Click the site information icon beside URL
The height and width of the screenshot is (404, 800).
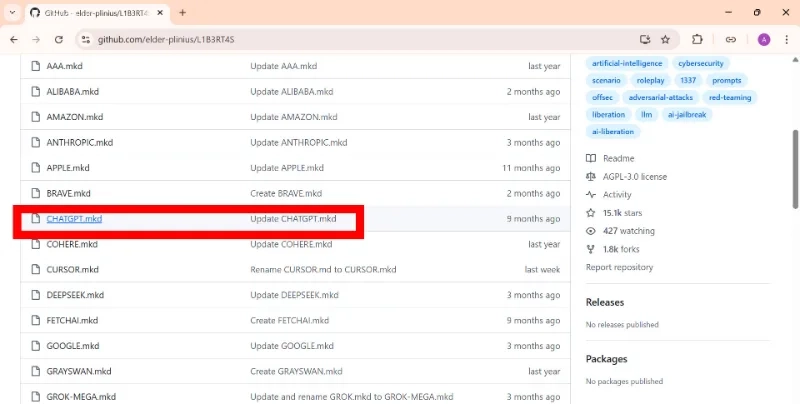(86, 40)
